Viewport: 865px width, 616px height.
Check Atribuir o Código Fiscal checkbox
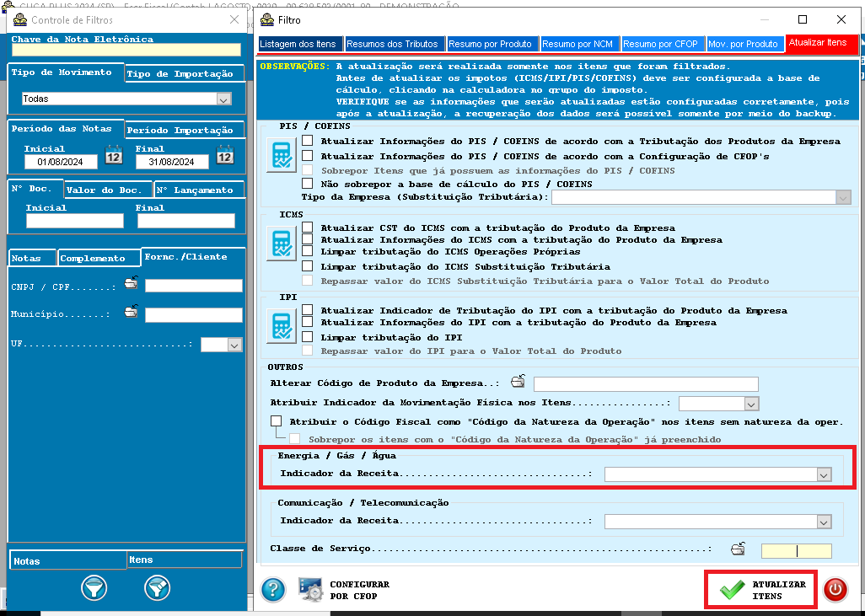277,421
